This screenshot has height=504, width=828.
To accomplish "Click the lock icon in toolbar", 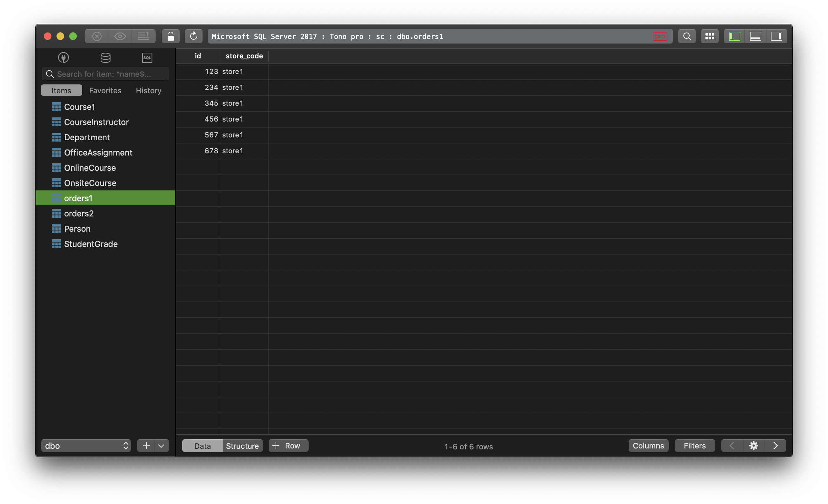I will (171, 36).
